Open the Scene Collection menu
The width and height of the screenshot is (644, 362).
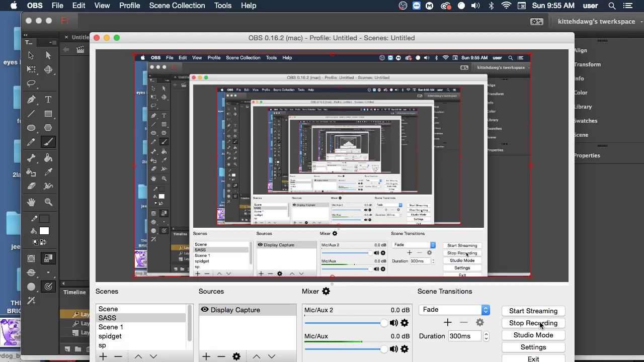177,6
